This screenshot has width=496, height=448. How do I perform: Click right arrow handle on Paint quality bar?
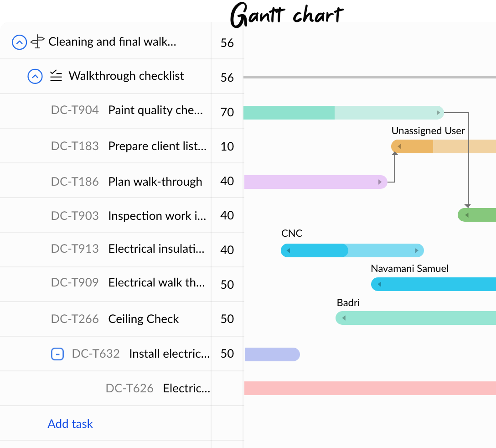tap(438, 113)
